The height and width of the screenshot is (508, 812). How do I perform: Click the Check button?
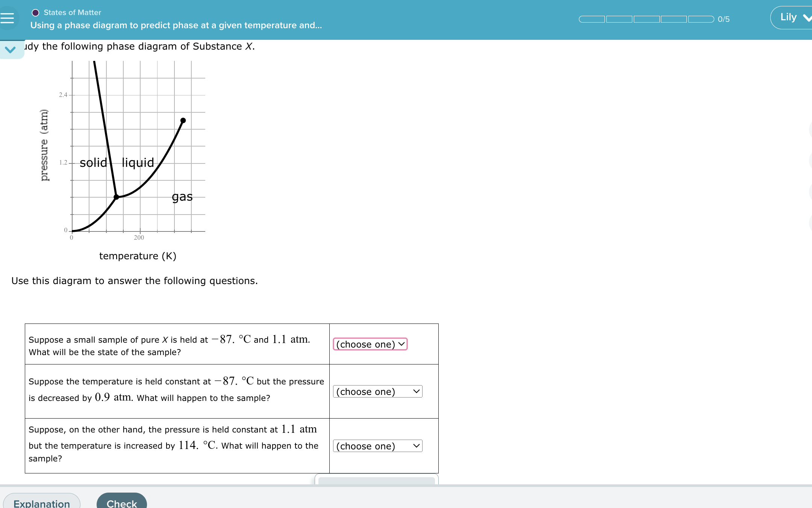pos(121,503)
